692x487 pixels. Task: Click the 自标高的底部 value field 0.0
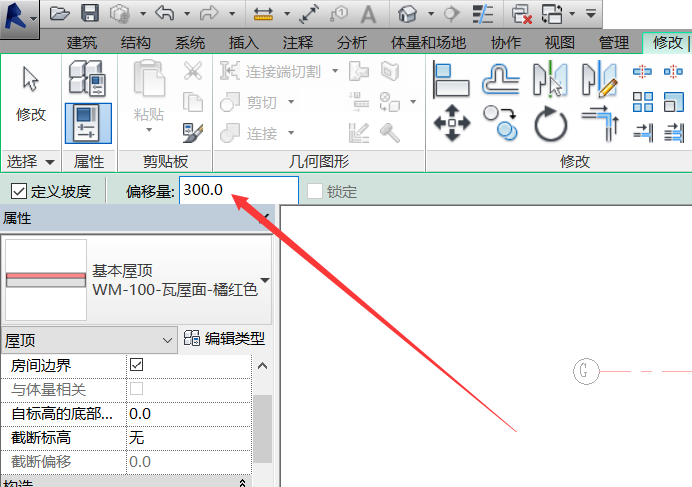click(x=188, y=414)
